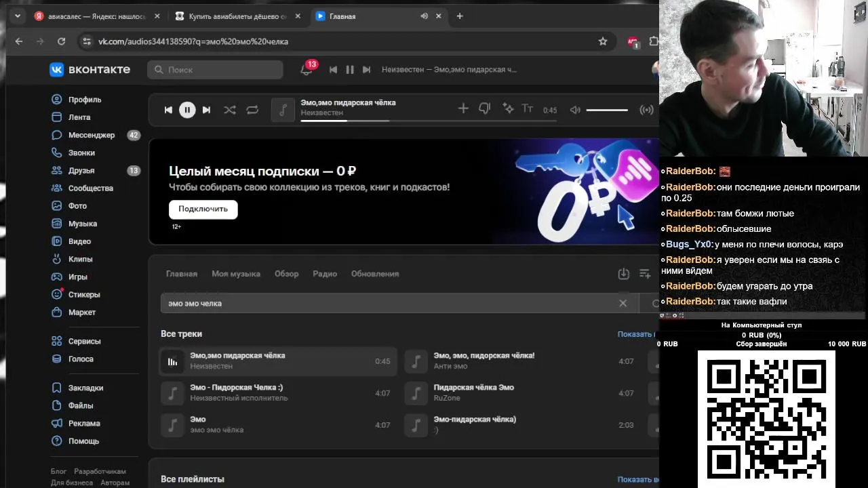Clear the music search field
This screenshot has height=488, width=868.
tap(623, 303)
